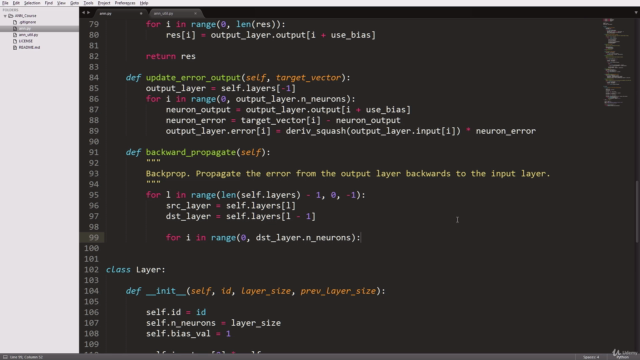640x360 pixels.
Task: Click prev_layer_size parameter on line 104
Action: (x=338, y=291)
